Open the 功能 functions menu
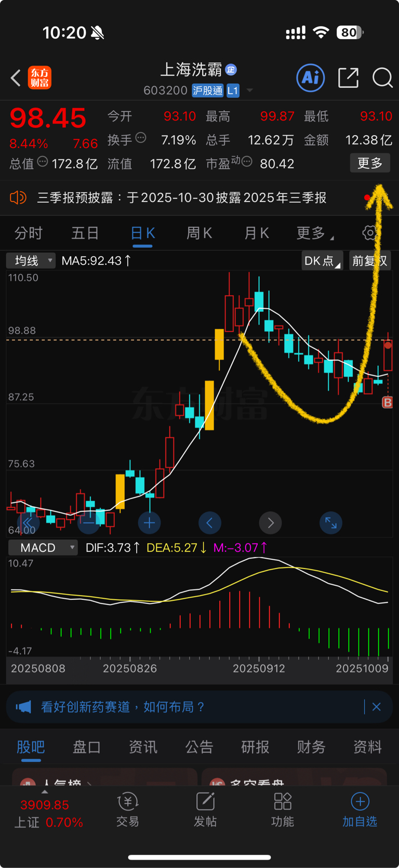The image size is (399, 868). (x=283, y=810)
